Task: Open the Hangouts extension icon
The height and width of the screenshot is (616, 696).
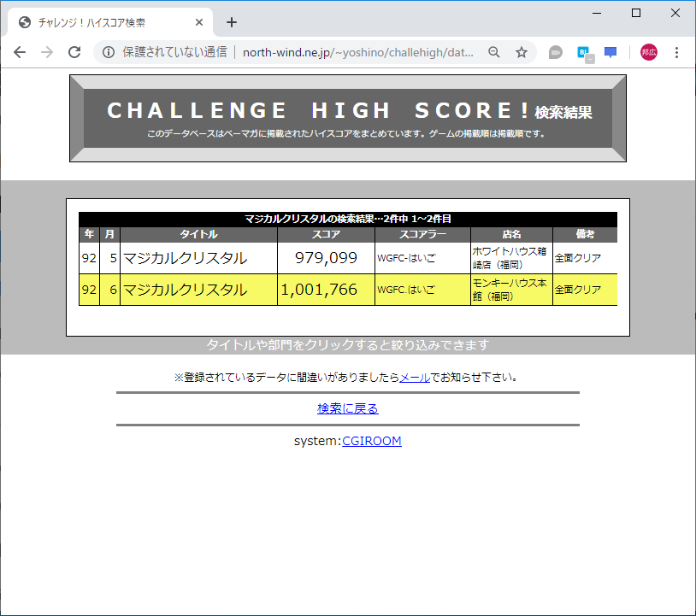Action: (x=555, y=52)
